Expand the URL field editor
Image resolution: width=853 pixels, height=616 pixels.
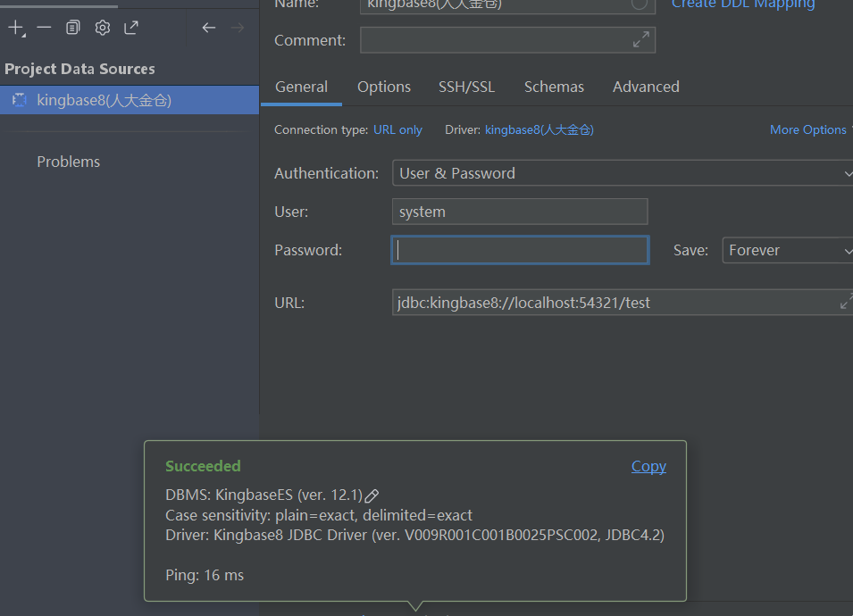click(x=846, y=301)
